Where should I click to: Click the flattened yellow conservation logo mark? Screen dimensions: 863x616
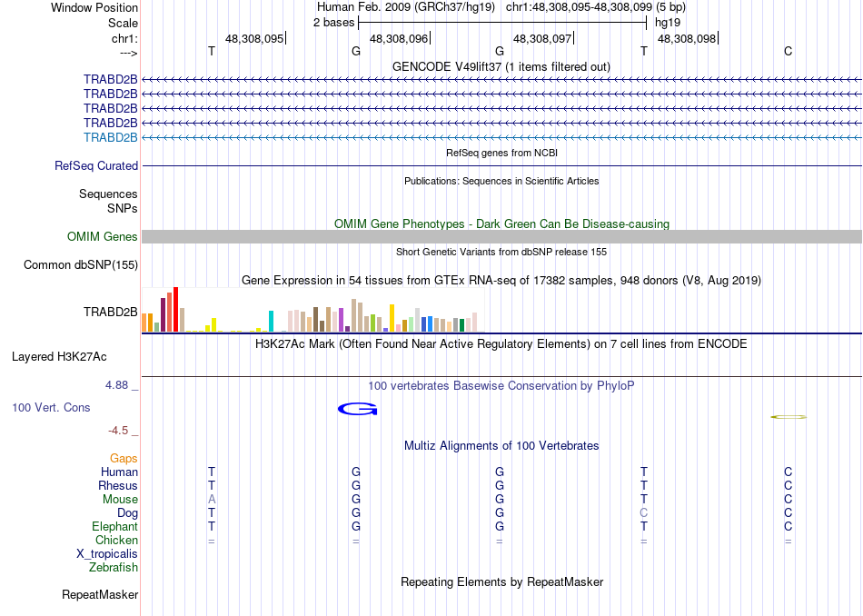[789, 417]
